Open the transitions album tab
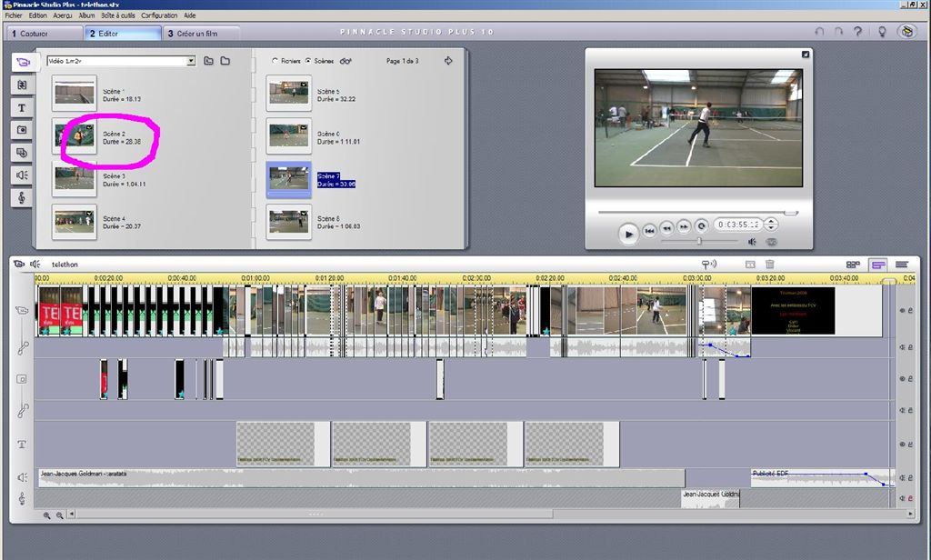 22,85
